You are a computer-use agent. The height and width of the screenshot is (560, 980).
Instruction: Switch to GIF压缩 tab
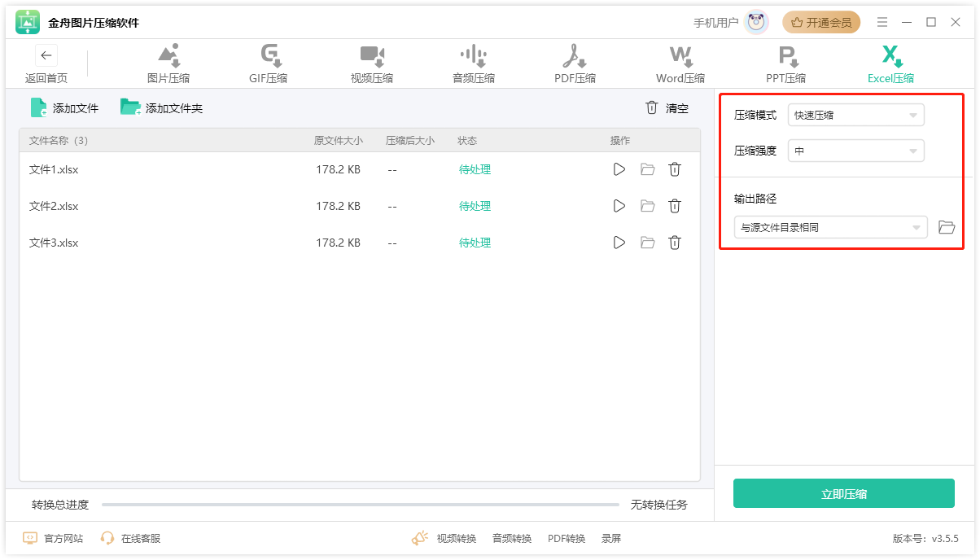(x=269, y=65)
